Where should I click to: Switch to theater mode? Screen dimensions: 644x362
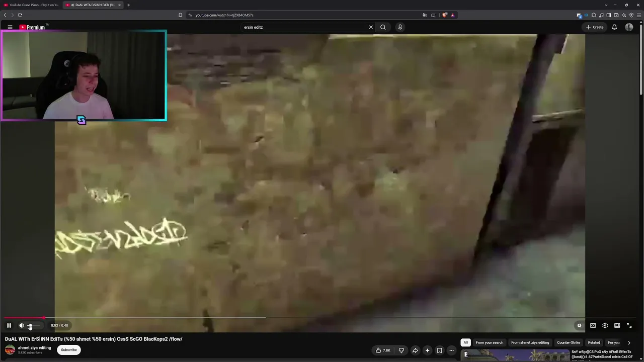617,325
